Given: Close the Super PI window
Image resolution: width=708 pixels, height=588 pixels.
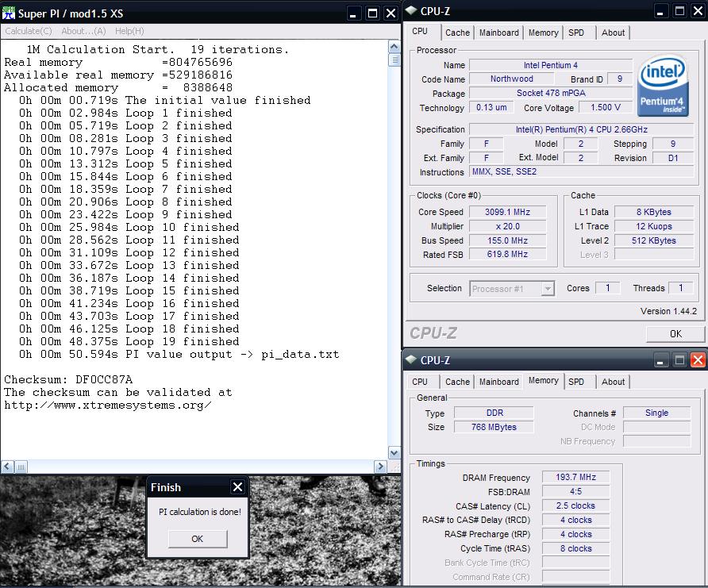Looking at the screenshot, I should 391,13.
